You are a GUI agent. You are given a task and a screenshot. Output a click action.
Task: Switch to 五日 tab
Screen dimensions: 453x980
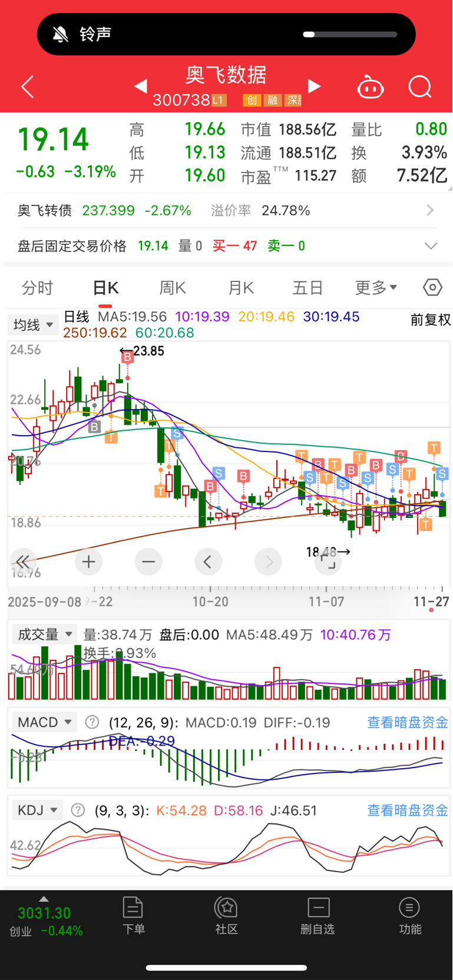click(307, 288)
